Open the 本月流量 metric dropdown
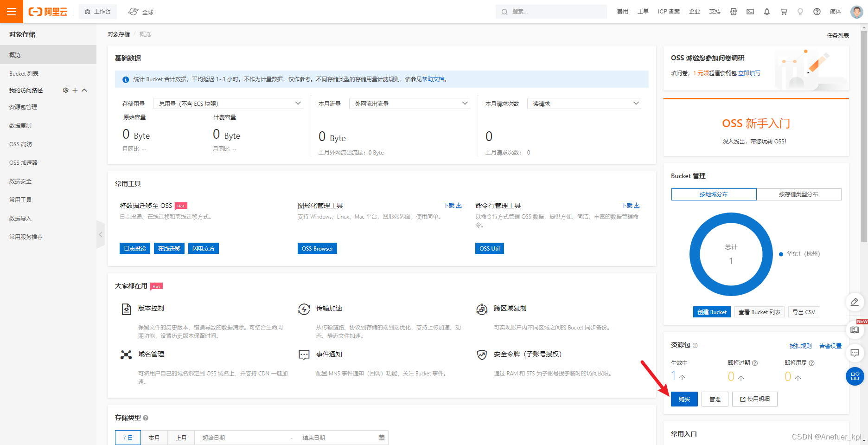This screenshot has width=868, height=445. point(409,103)
